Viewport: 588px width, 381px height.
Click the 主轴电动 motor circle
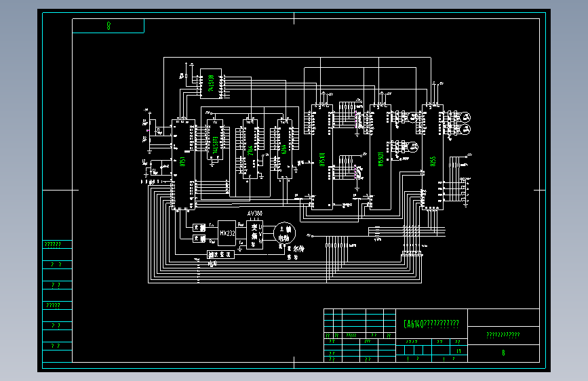point(285,233)
